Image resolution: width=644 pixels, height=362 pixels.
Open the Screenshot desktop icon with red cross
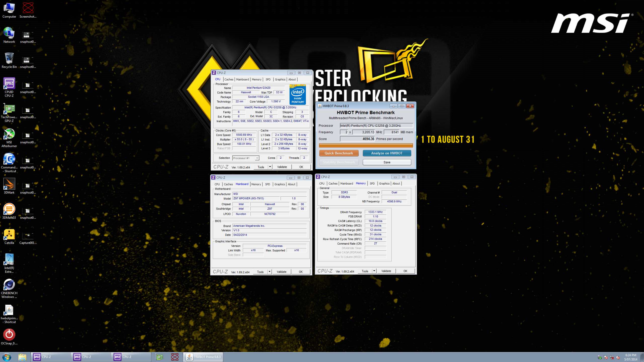tap(28, 10)
